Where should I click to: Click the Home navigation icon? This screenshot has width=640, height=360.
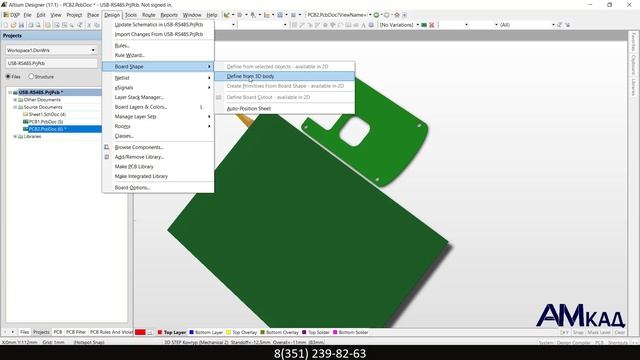397,15
